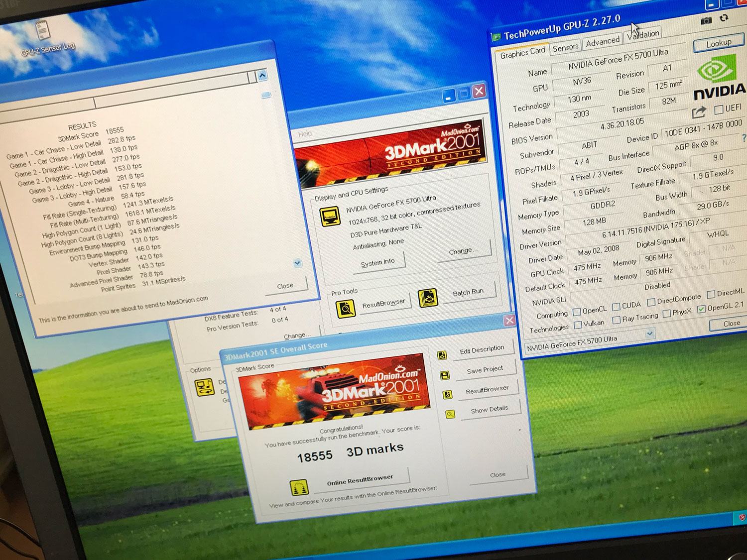The image size is (747, 560).
Task: Open the GPU selector dropdown in GPU-Z
Action: click(x=649, y=334)
